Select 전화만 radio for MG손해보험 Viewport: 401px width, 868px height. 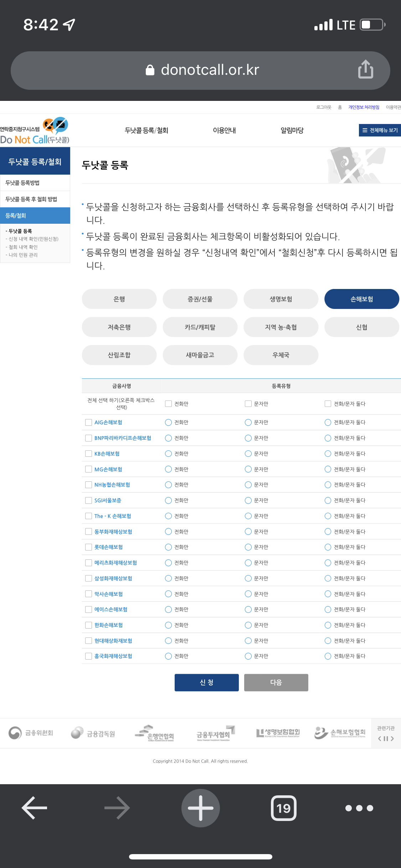click(168, 469)
